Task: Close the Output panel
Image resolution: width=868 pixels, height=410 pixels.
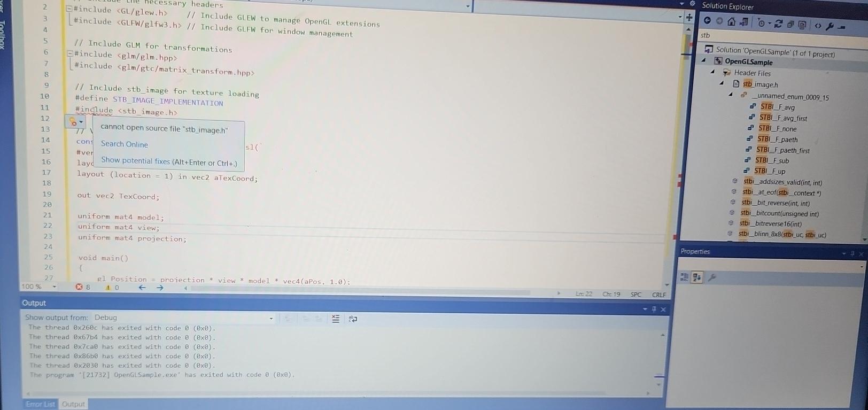Action: [663, 310]
